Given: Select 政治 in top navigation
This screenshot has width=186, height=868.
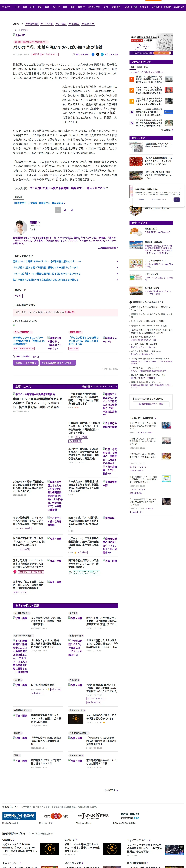Looking at the screenshot, I should [40, 7].
